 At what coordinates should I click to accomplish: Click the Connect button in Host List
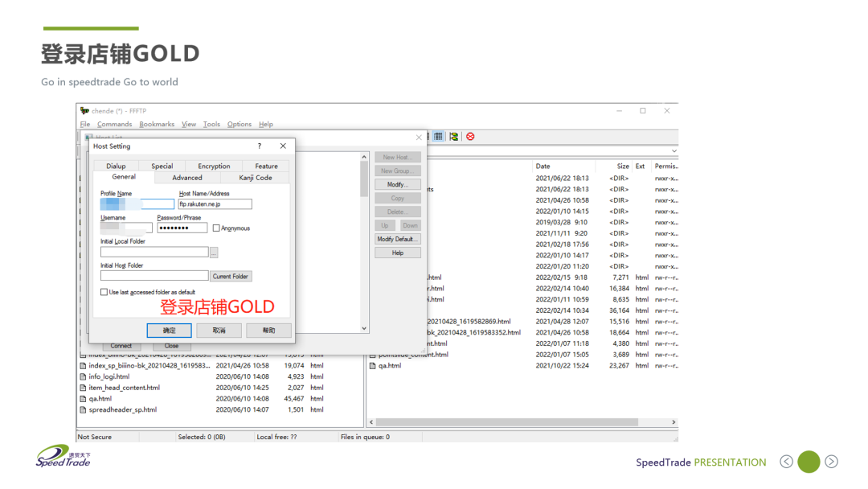(121, 346)
